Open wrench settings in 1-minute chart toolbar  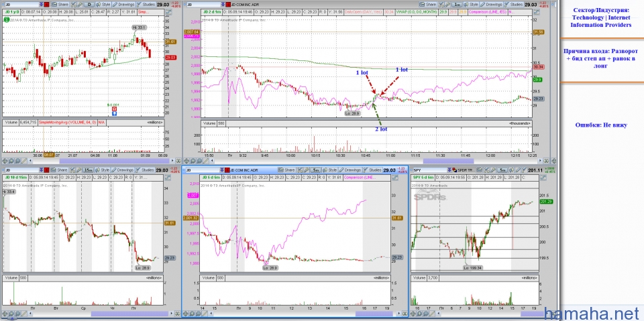coord(447,4)
